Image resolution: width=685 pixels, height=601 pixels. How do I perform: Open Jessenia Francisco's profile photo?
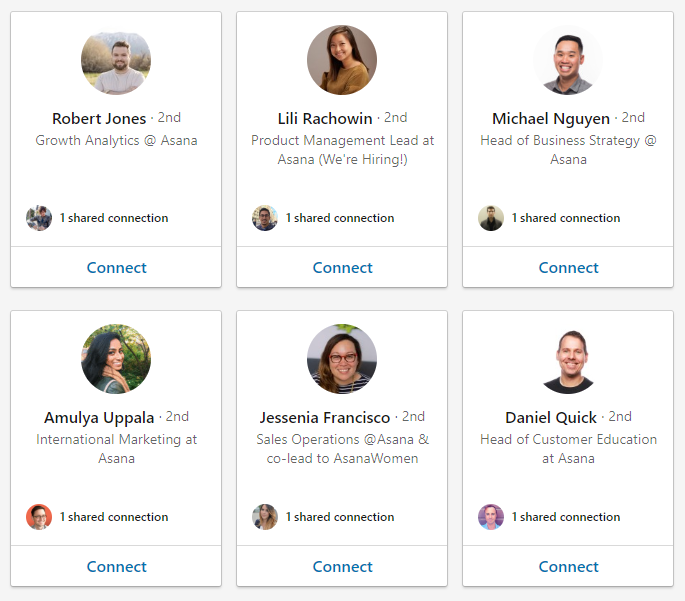(x=342, y=359)
